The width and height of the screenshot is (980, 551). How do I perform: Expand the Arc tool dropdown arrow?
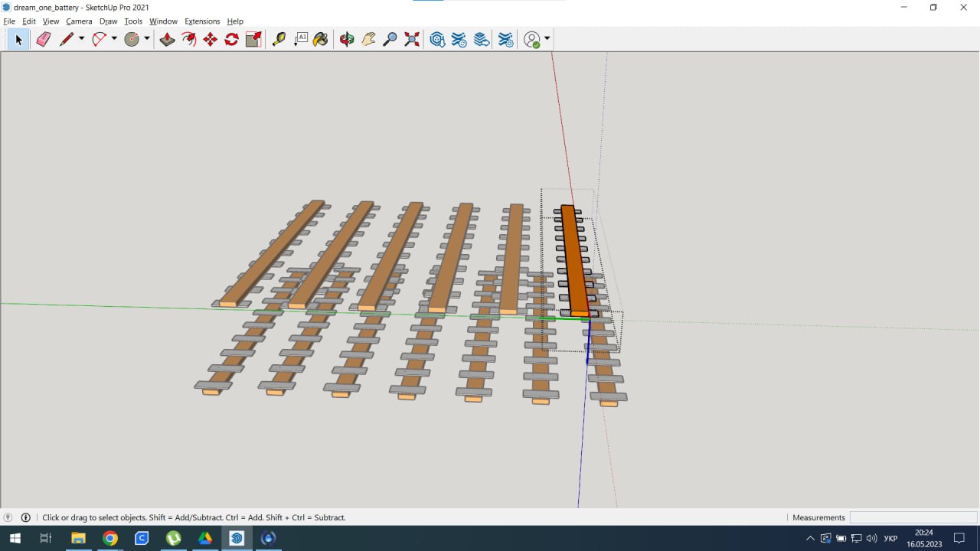(114, 39)
